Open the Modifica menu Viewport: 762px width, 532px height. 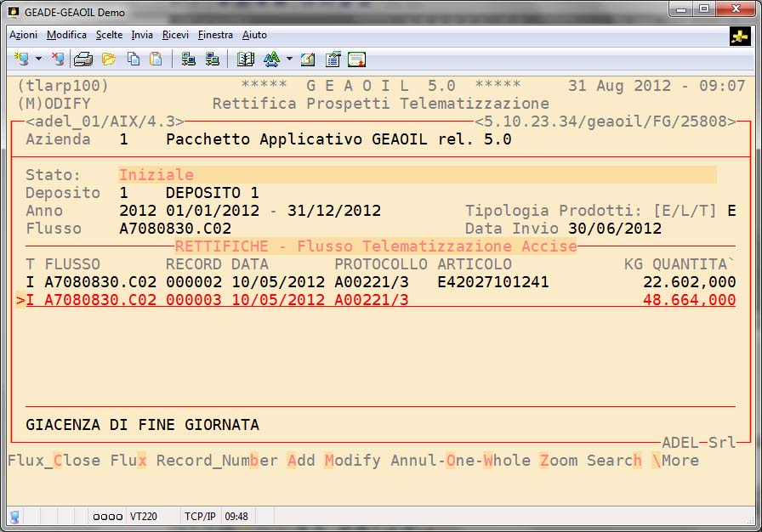click(x=66, y=35)
